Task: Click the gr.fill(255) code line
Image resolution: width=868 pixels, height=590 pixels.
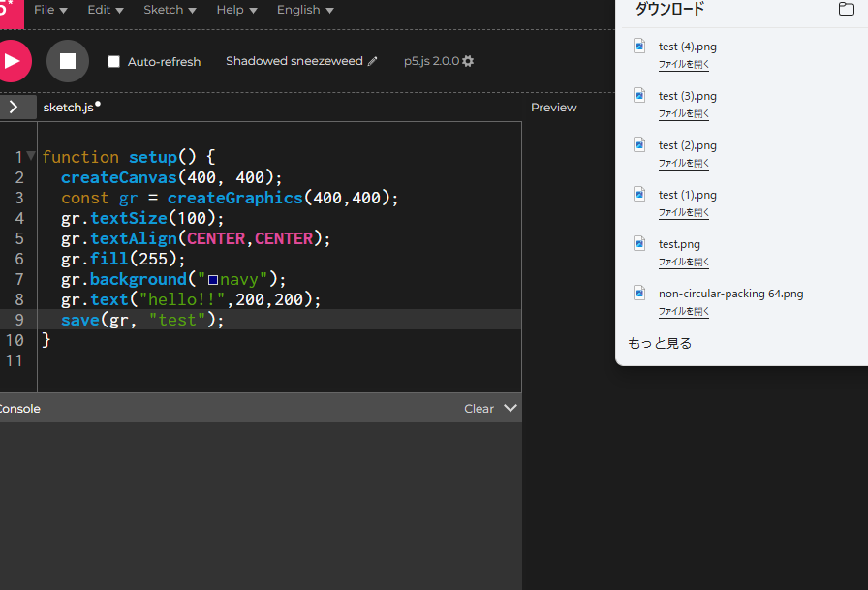Action: [280, 259]
